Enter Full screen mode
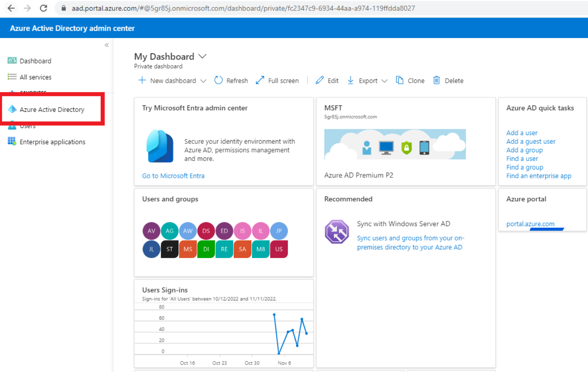 coord(260,80)
